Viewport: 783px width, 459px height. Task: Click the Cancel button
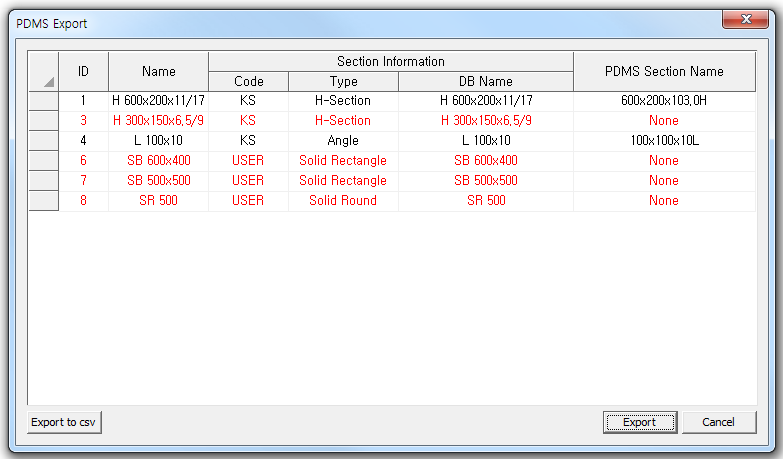point(719,422)
